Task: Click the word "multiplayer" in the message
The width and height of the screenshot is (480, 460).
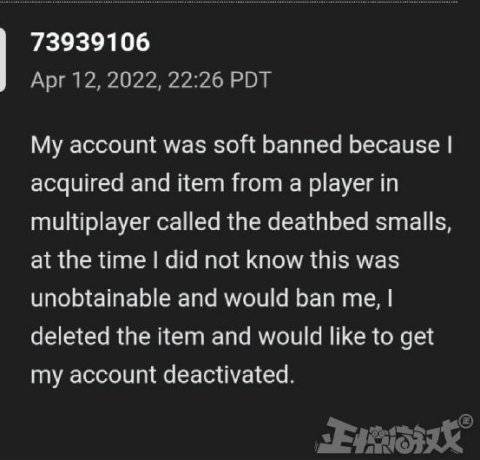Action: [90, 223]
